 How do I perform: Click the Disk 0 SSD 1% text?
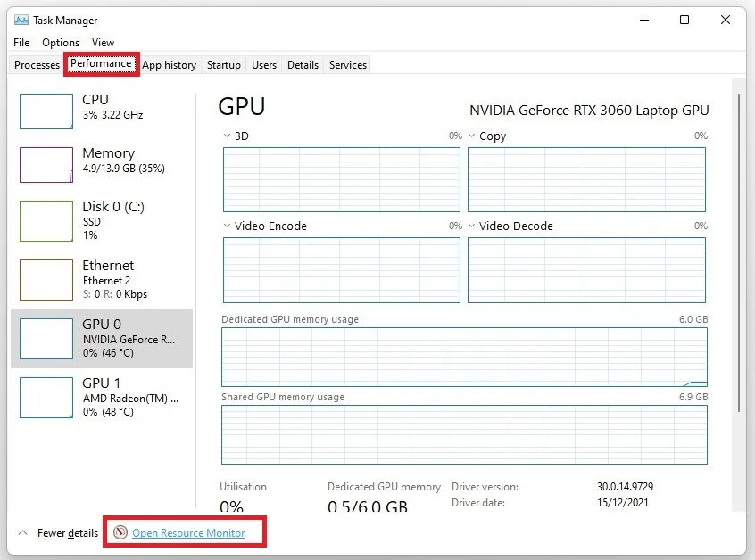point(92,228)
